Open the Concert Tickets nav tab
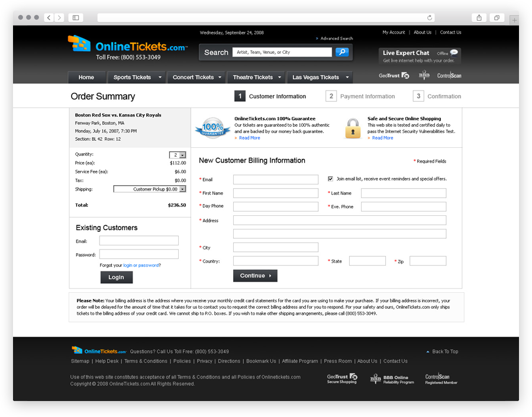Viewport: 532px width, 417px height. click(196, 77)
